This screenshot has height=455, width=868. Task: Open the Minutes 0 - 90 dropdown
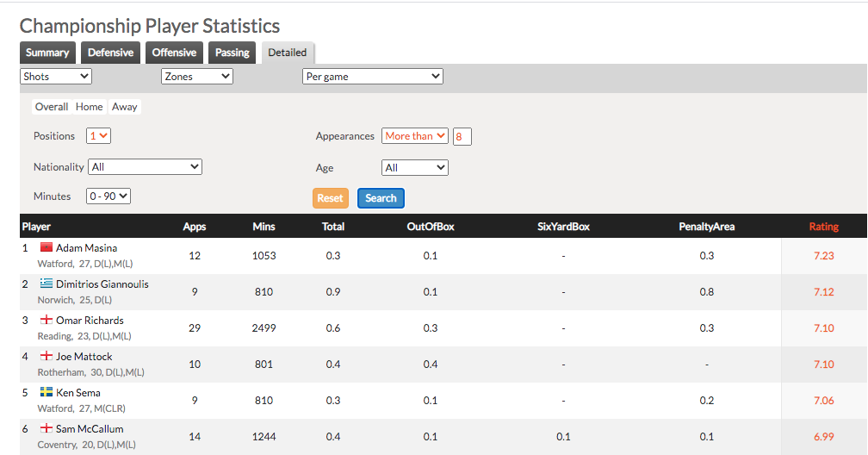(x=108, y=196)
